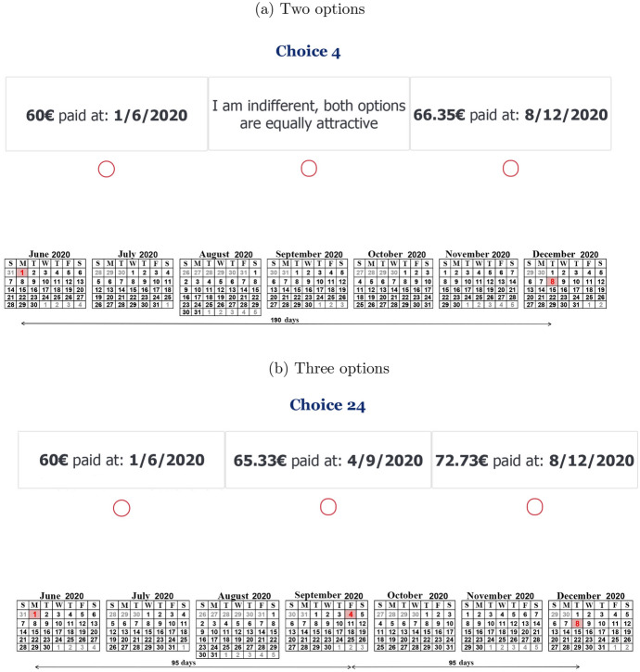Select Choice 24 radio for 60€ on 1/6/2020
Image resolution: width=640 pixels, height=672 pixels.
121,507
